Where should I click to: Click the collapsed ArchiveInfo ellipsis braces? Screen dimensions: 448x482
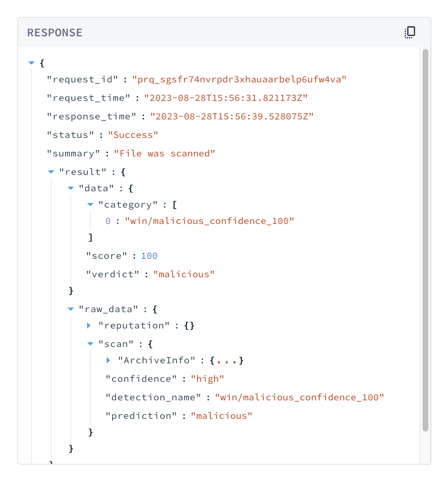pyautogui.click(x=227, y=360)
